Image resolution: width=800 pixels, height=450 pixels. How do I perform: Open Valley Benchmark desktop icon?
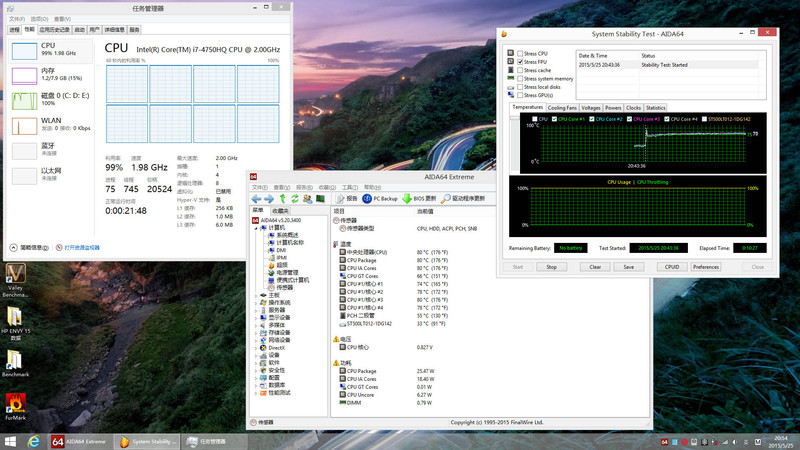click(x=15, y=275)
